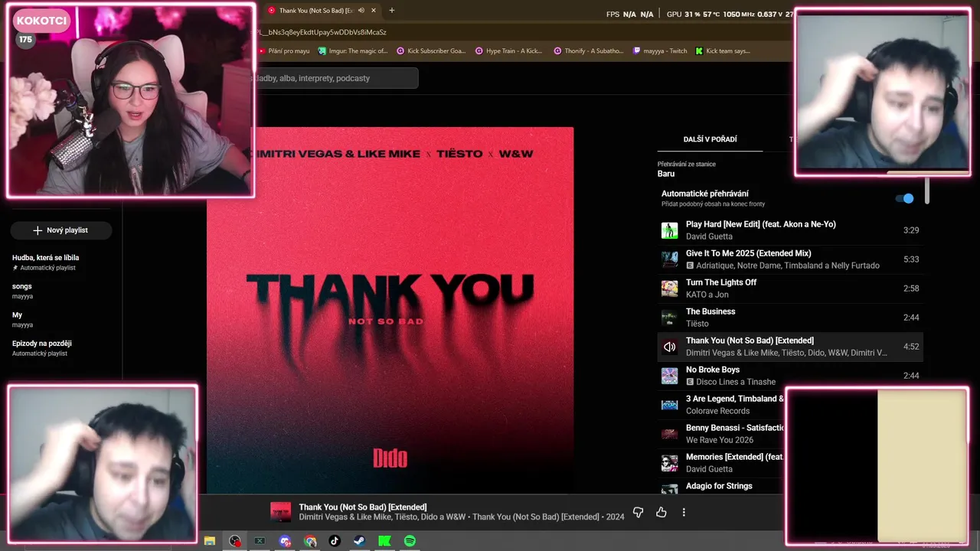Open the Kick app from the taskbar
This screenshot has width=980, height=551.
point(384,541)
